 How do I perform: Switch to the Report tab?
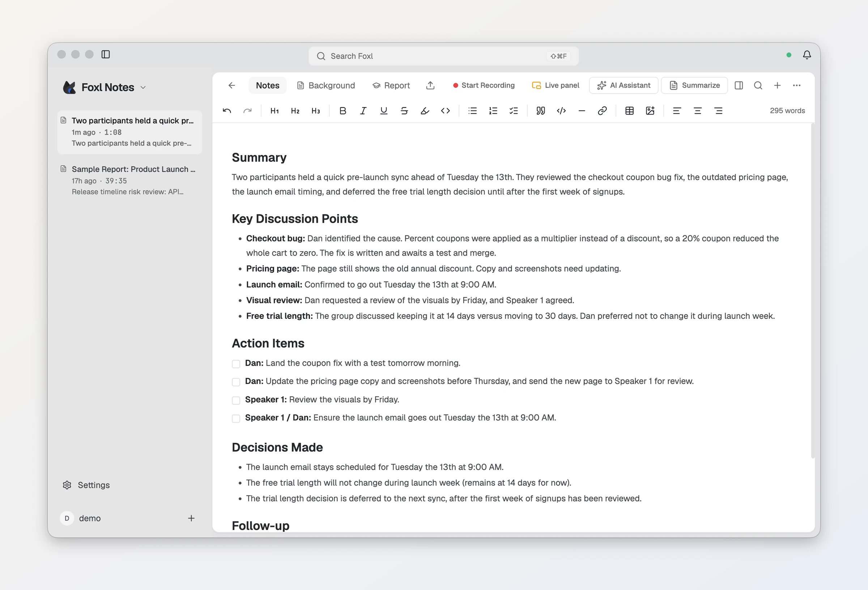pos(391,86)
